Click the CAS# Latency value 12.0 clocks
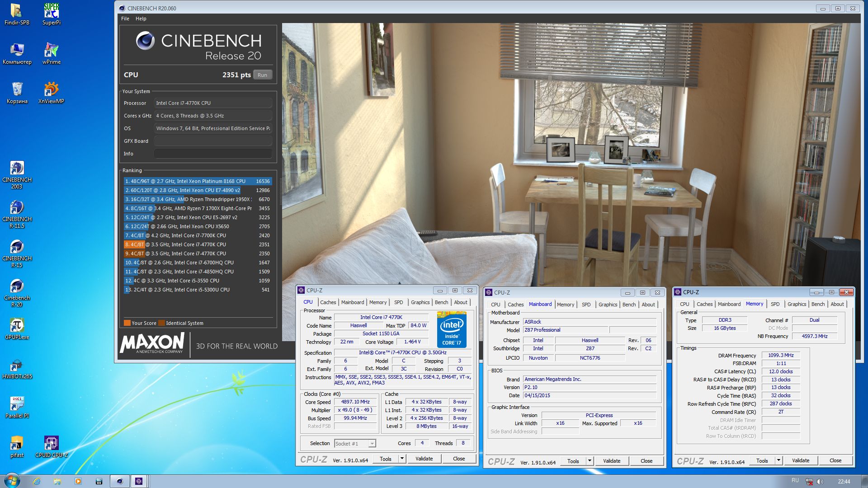Screen dimensions: 868x488 click(x=781, y=371)
